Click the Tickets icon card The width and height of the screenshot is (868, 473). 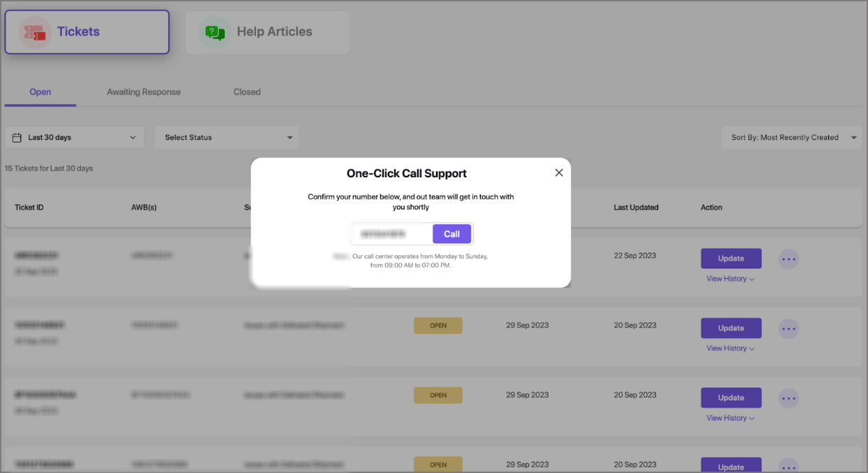pos(87,32)
